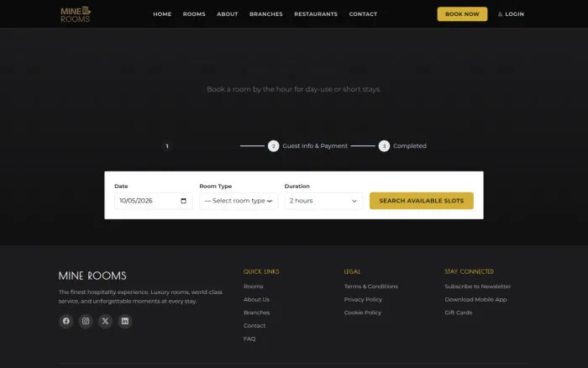Image resolution: width=588 pixels, height=368 pixels.
Task: Click Search Available Slots button
Action: 422,201
